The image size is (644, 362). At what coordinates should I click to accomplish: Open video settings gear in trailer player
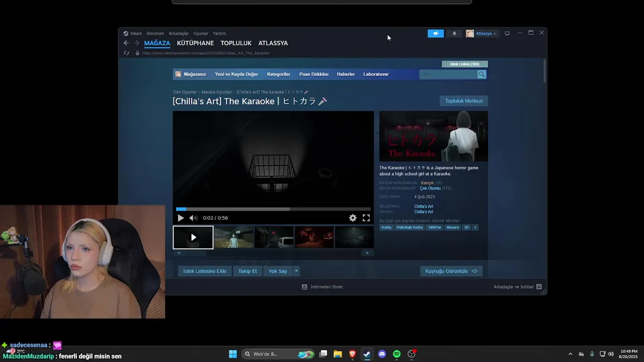point(353,218)
